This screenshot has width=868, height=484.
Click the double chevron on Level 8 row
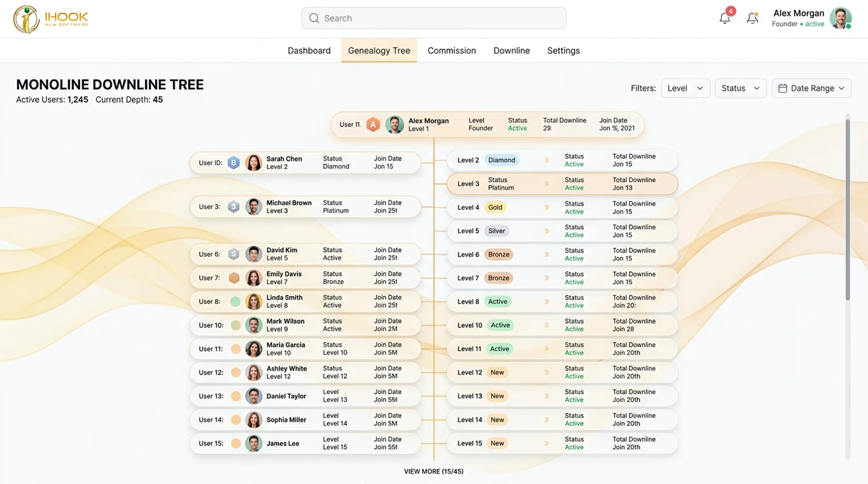(x=547, y=302)
